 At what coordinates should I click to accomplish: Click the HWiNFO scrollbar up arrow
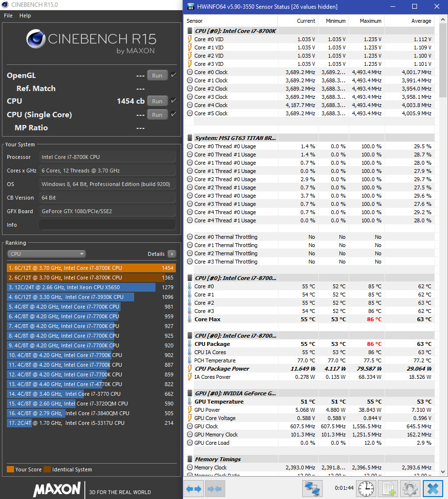443,20
